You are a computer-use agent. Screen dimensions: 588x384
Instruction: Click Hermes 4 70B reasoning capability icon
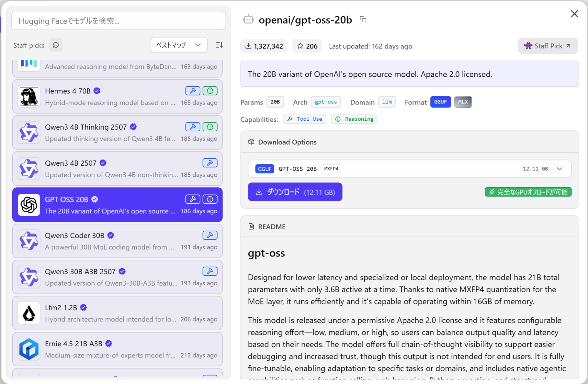click(210, 91)
